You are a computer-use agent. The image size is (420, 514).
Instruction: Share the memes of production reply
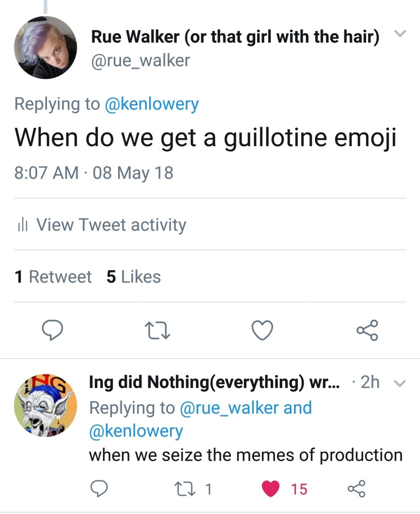[x=357, y=489]
